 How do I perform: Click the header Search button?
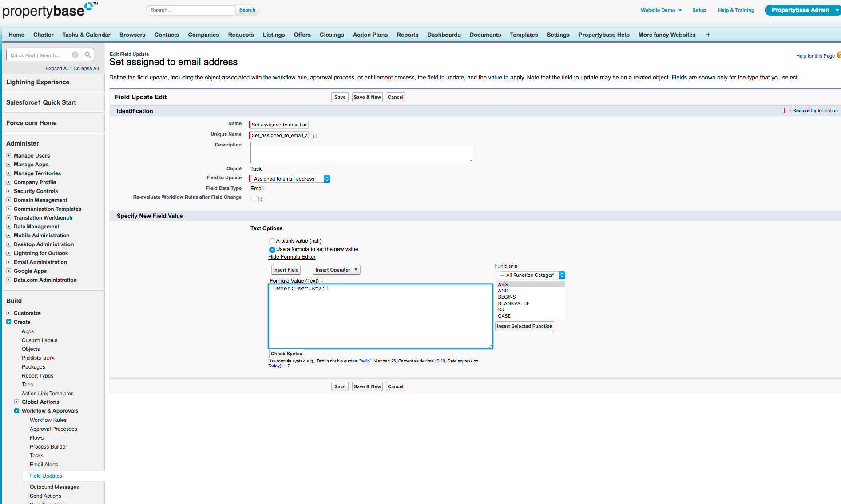pos(247,10)
